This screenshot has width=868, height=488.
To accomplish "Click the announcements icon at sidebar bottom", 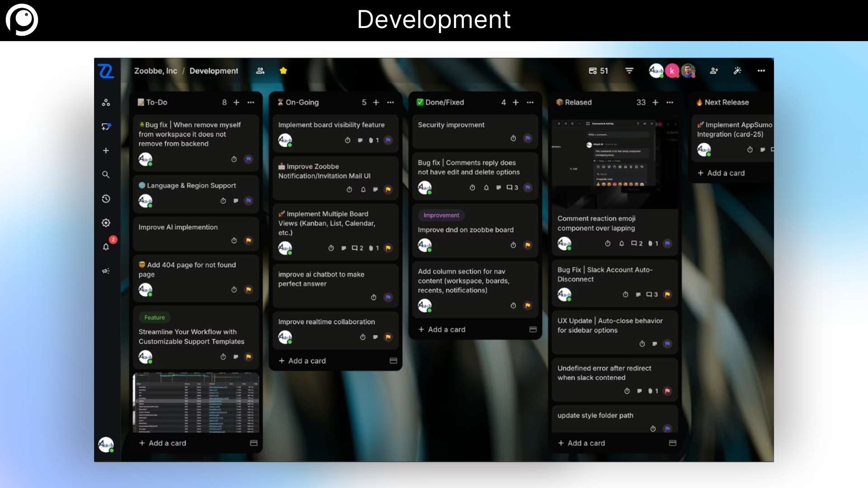I will click(x=106, y=271).
